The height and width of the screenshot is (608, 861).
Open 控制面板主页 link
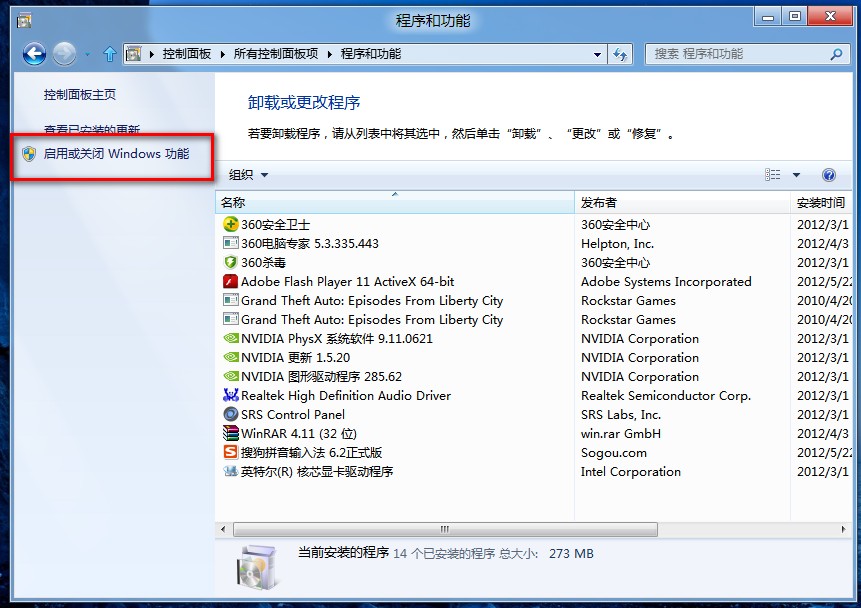pos(80,94)
